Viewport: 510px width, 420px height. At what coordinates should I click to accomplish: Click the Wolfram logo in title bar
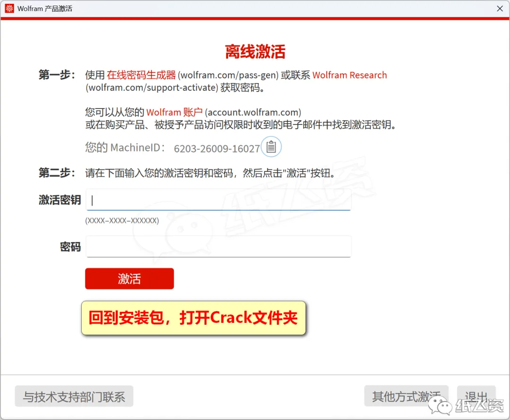pyautogui.click(x=9, y=8)
